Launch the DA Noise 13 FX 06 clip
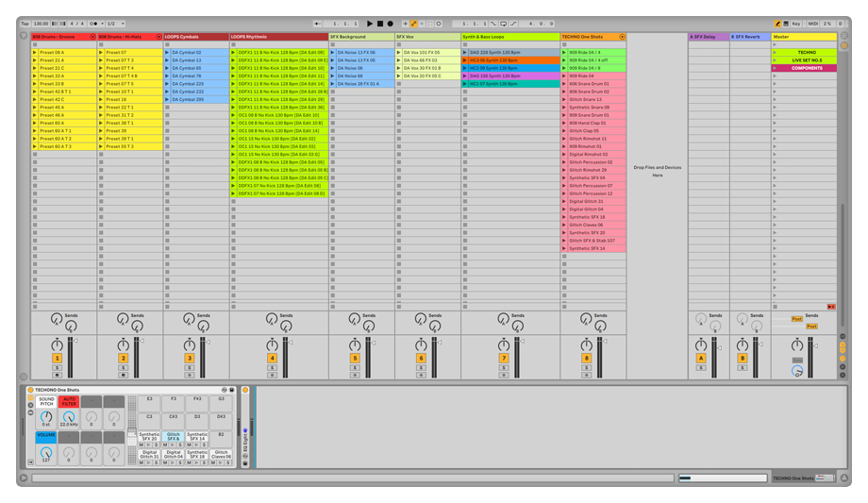Screen dimensions: 868x503 333,53
